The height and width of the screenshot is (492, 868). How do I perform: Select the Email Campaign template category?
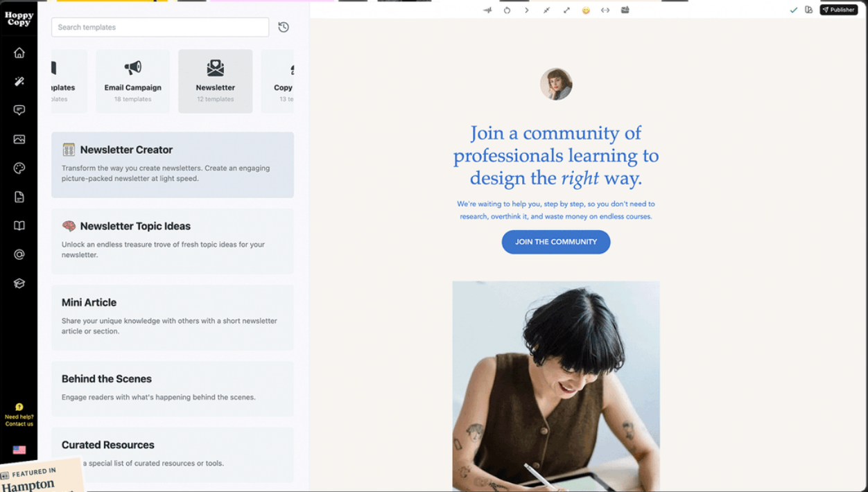(132, 81)
